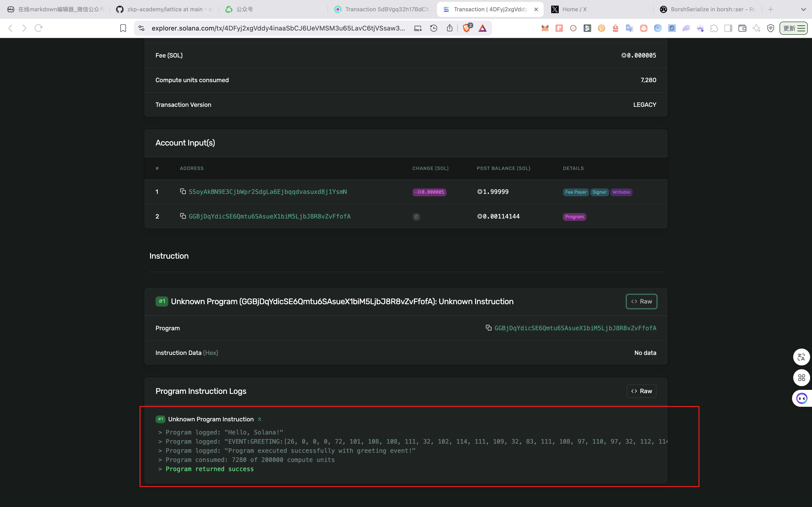
Task: Copy the Program address in the instruction card
Action: click(x=488, y=328)
